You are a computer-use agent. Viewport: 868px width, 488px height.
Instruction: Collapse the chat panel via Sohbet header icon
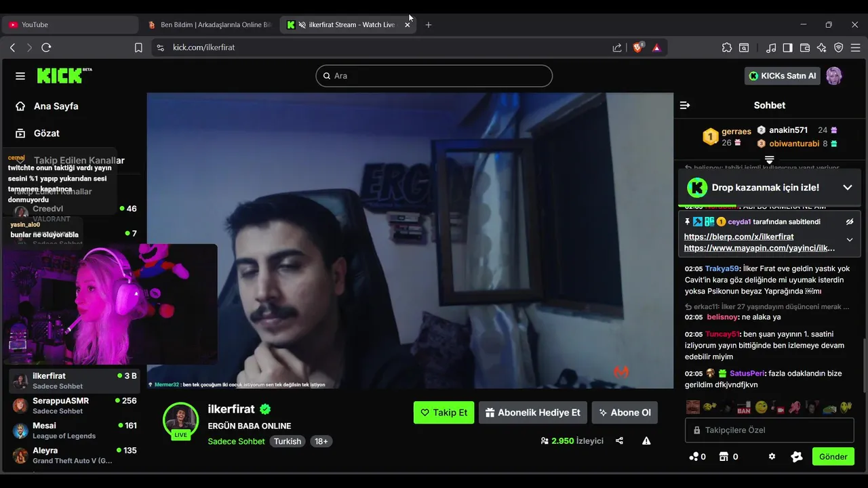685,105
